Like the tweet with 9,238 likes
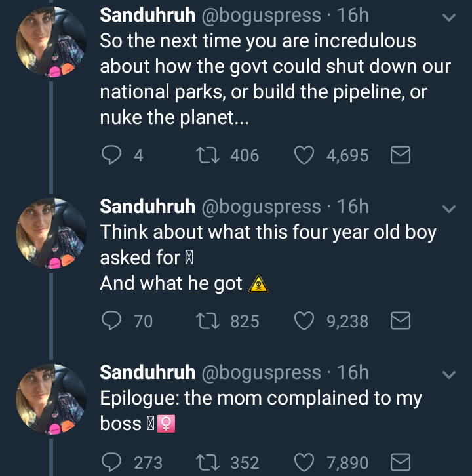Screen dimensions: 472x476 tap(303, 321)
